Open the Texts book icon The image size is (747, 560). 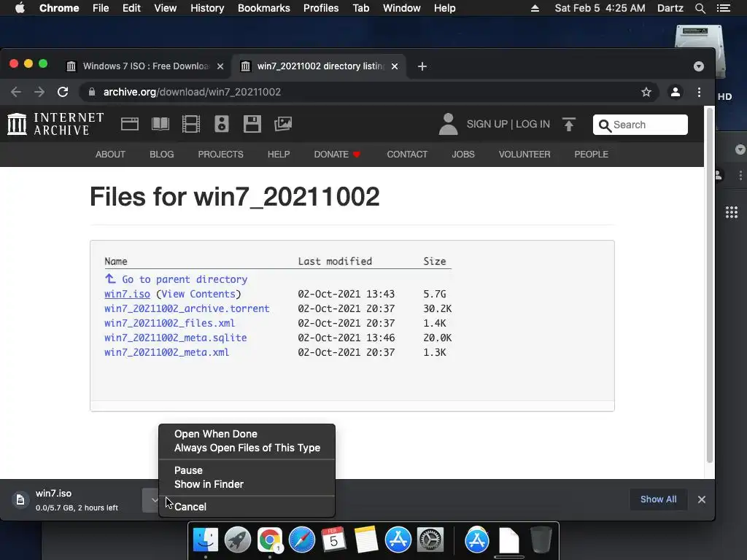[160, 124]
